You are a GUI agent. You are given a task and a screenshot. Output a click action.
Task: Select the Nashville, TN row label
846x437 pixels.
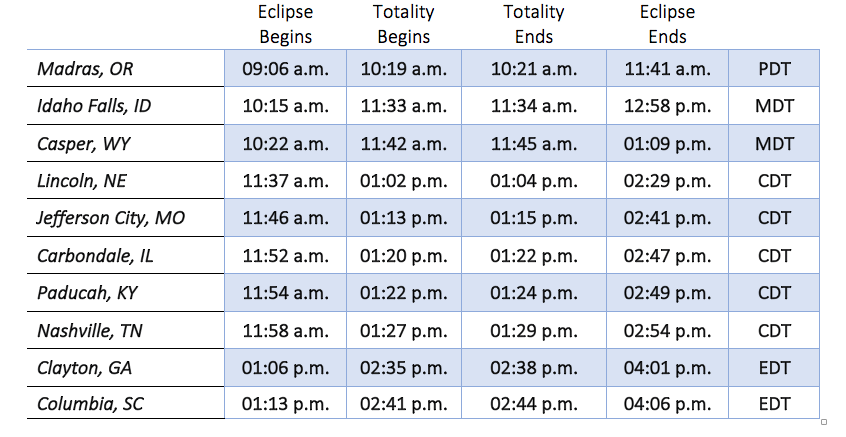coord(88,330)
